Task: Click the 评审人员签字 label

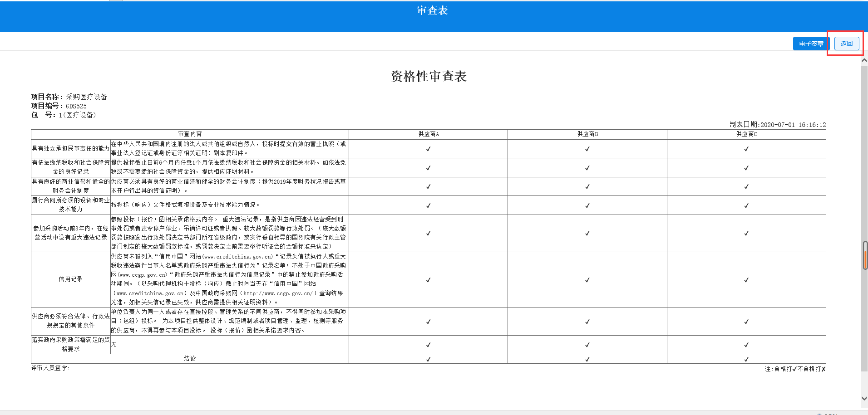Action: [x=50, y=368]
